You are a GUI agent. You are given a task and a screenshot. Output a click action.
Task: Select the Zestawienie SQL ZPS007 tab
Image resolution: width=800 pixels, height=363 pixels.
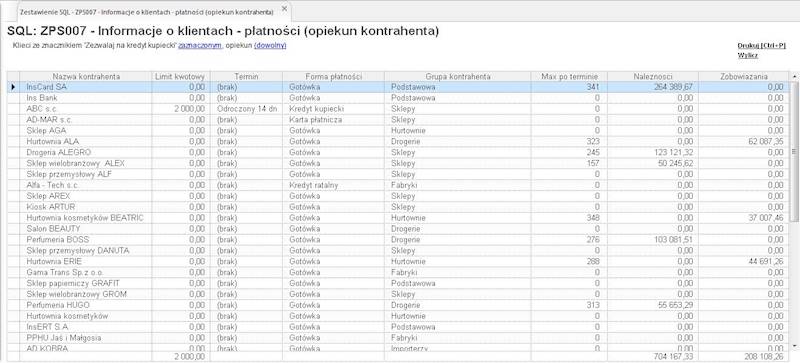pos(146,11)
